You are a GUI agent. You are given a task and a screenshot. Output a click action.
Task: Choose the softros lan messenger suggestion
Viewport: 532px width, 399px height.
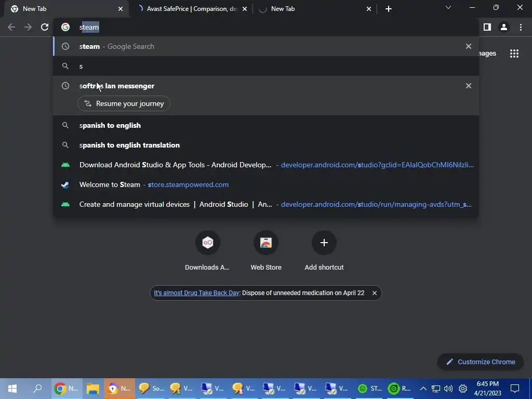click(266, 86)
